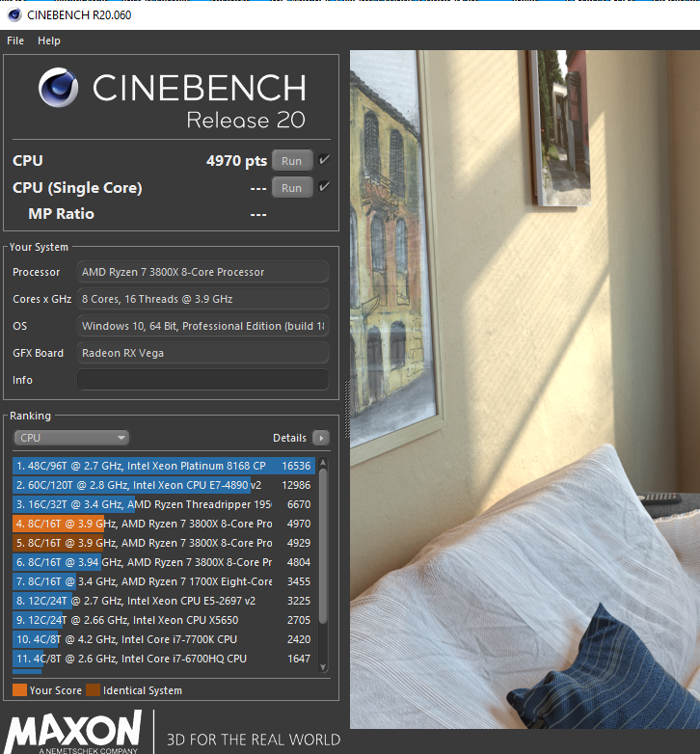This screenshot has width=700, height=754.
Task: Click the GFX Board field Radeon RX Vega
Action: [202, 353]
